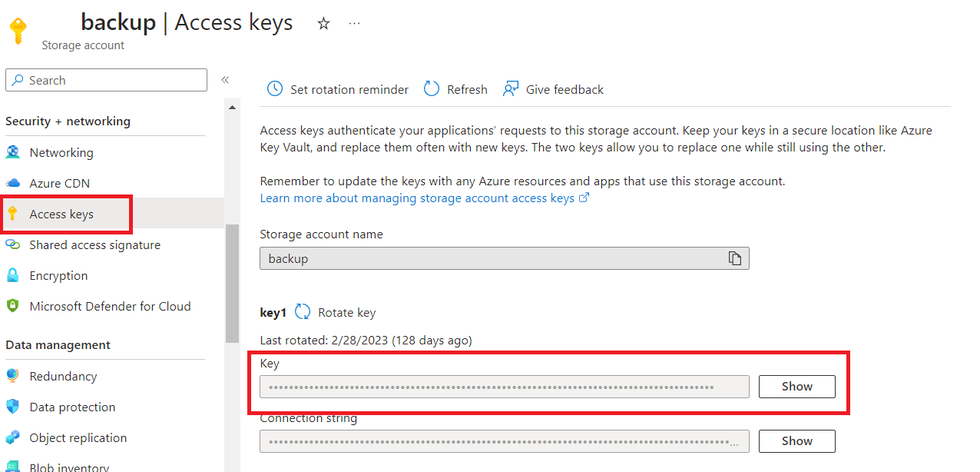980x472 pixels.
Task: Click inside the search box
Action: (106, 80)
